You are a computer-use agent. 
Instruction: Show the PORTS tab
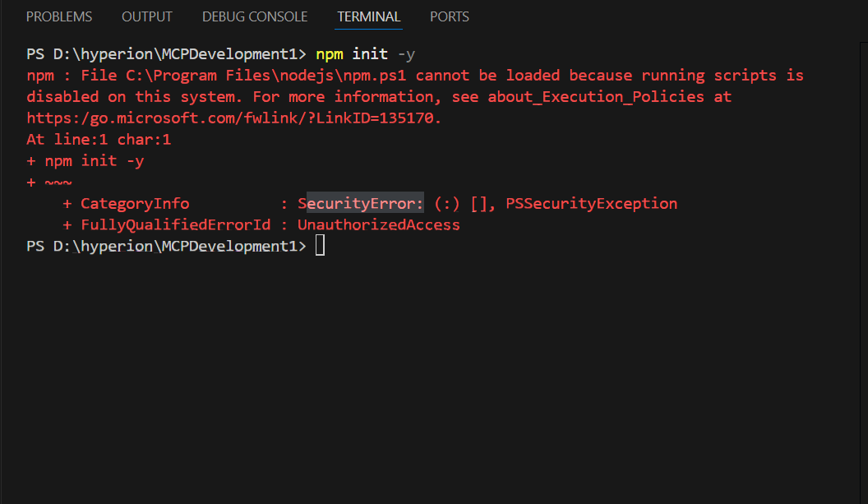[450, 16]
